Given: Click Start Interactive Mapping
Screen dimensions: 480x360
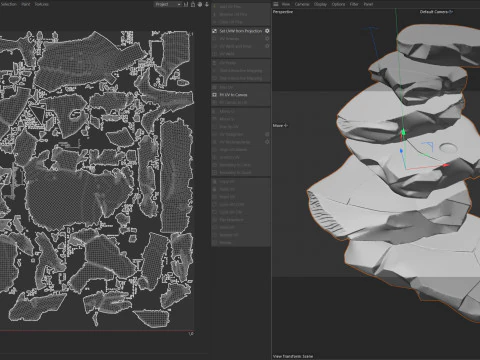Looking at the screenshot, I should pyautogui.click(x=241, y=71).
